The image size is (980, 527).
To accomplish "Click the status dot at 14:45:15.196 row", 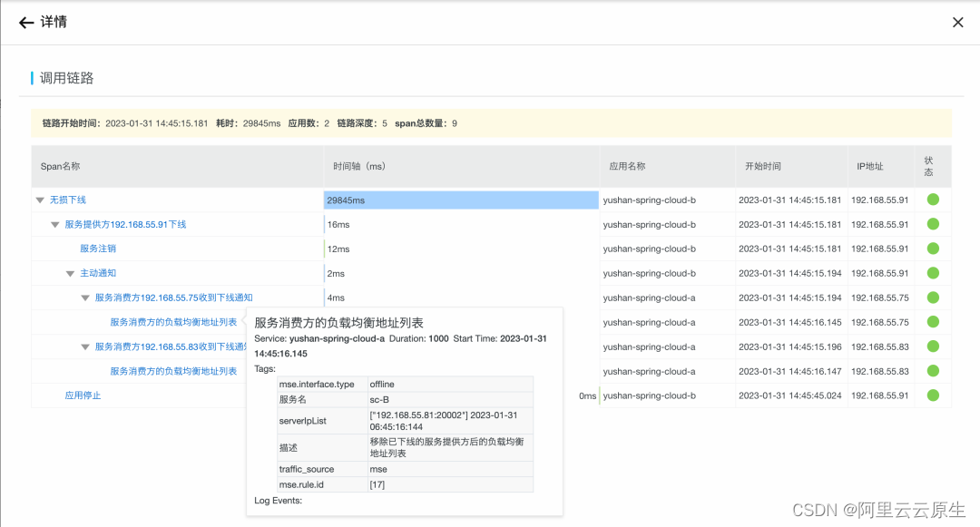I will click(933, 346).
